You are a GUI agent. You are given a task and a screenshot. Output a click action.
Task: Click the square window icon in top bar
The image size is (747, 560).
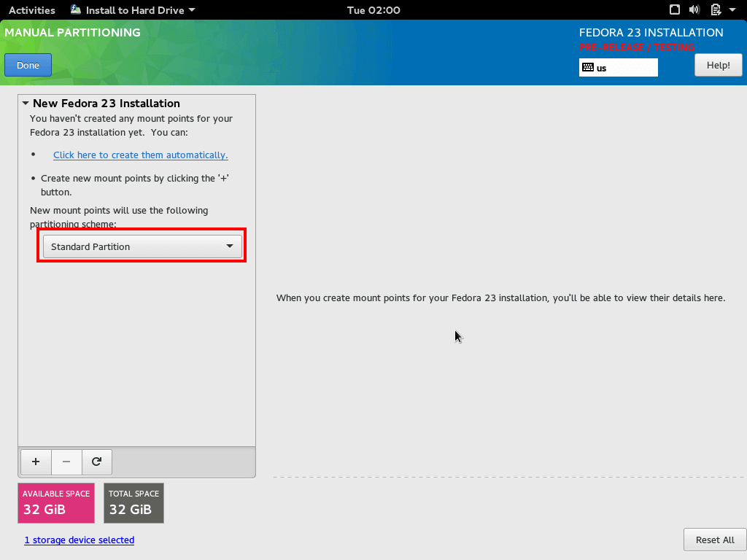[x=675, y=10]
